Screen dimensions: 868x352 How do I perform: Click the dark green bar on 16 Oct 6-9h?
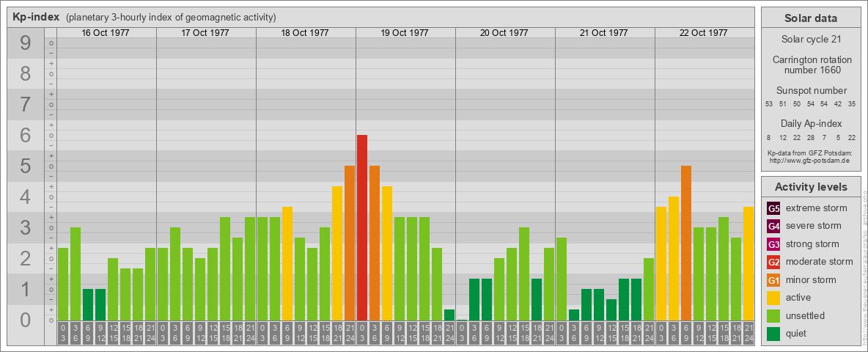point(88,304)
